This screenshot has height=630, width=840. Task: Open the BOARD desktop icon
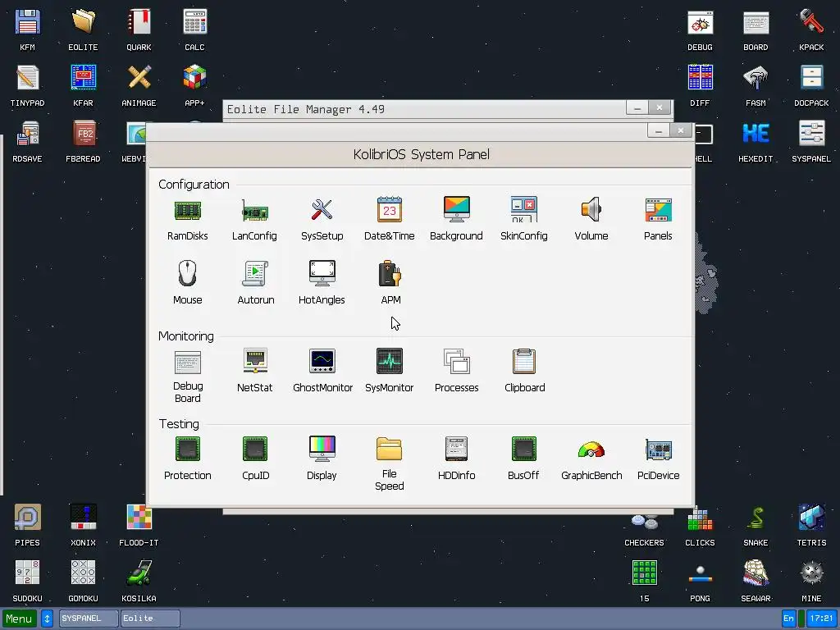tap(756, 22)
